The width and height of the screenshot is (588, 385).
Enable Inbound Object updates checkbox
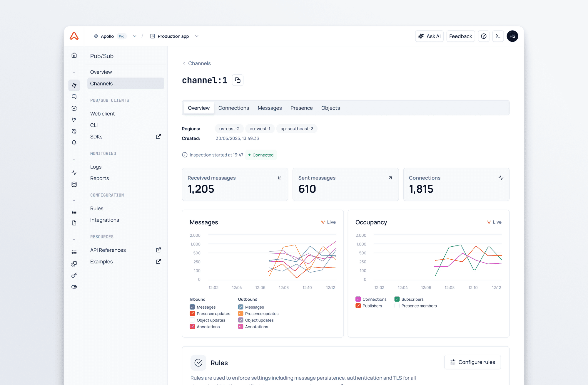click(192, 320)
